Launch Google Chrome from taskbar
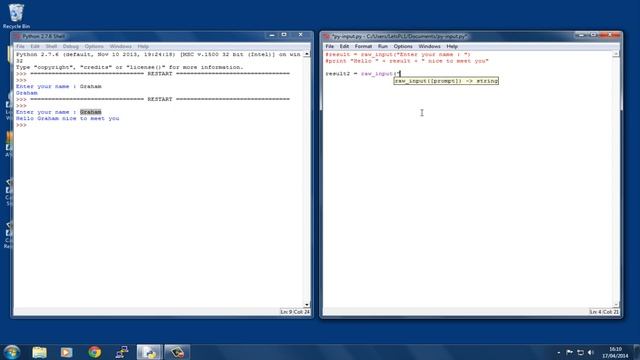The height and width of the screenshot is (360, 640). [95, 352]
